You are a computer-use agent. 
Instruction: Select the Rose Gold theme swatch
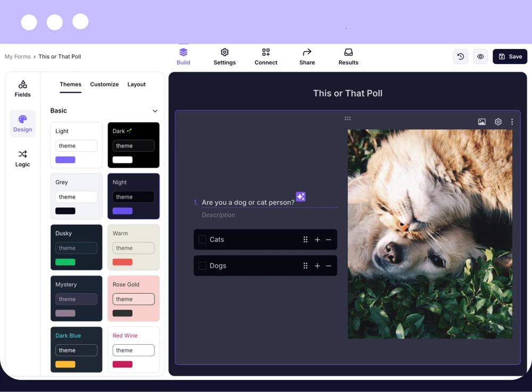click(134, 298)
